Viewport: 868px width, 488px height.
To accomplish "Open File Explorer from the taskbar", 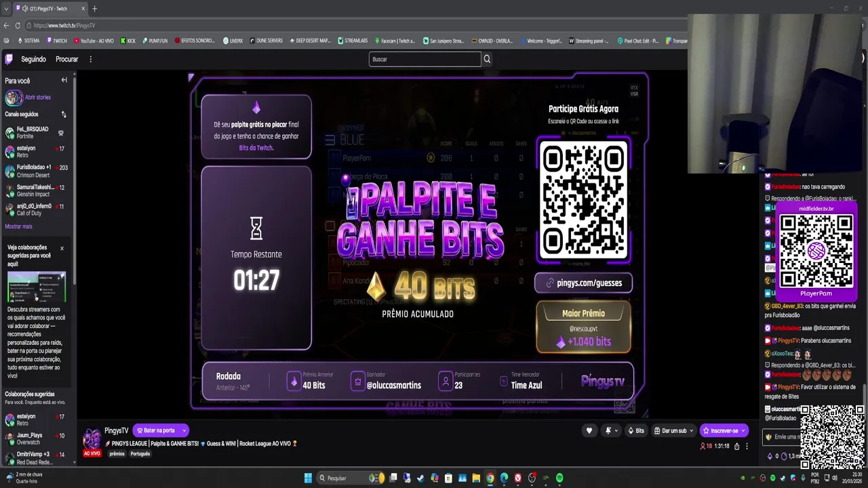I will tap(476, 478).
